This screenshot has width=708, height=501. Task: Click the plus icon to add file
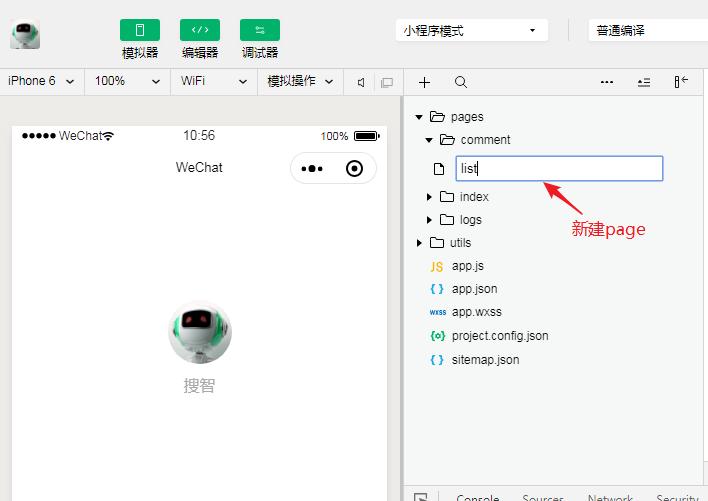pos(424,83)
